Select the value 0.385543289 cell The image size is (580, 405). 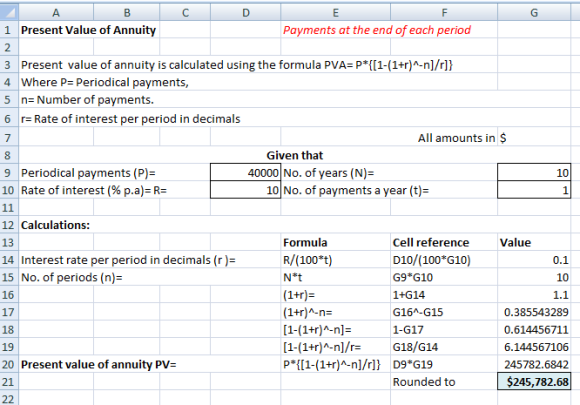click(x=534, y=312)
